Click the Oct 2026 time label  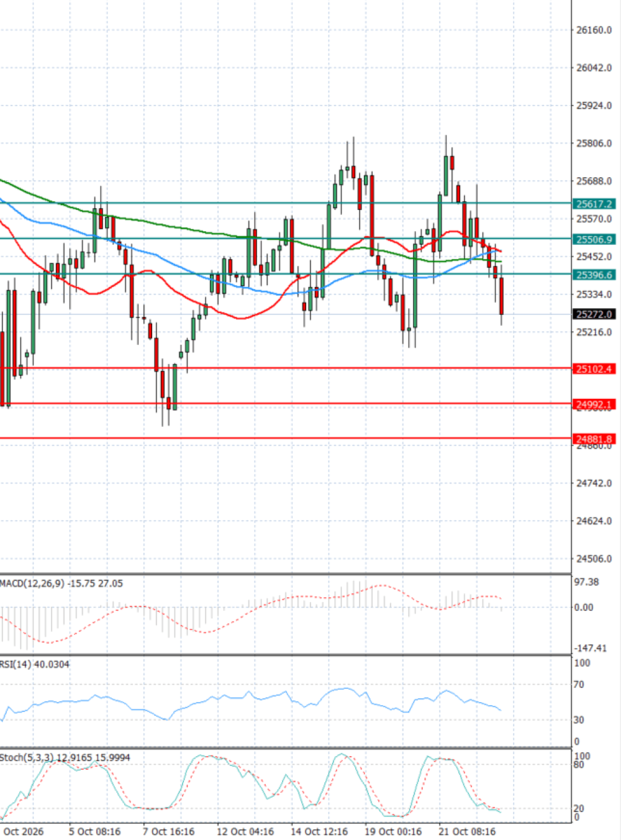pyautogui.click(x=24, y=831)
